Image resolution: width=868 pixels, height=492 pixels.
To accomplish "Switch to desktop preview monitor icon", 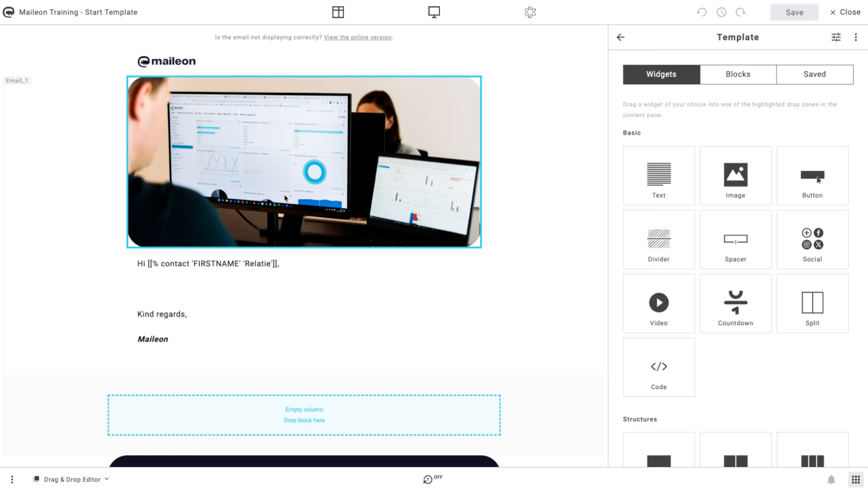I will (x=434, y=12).
